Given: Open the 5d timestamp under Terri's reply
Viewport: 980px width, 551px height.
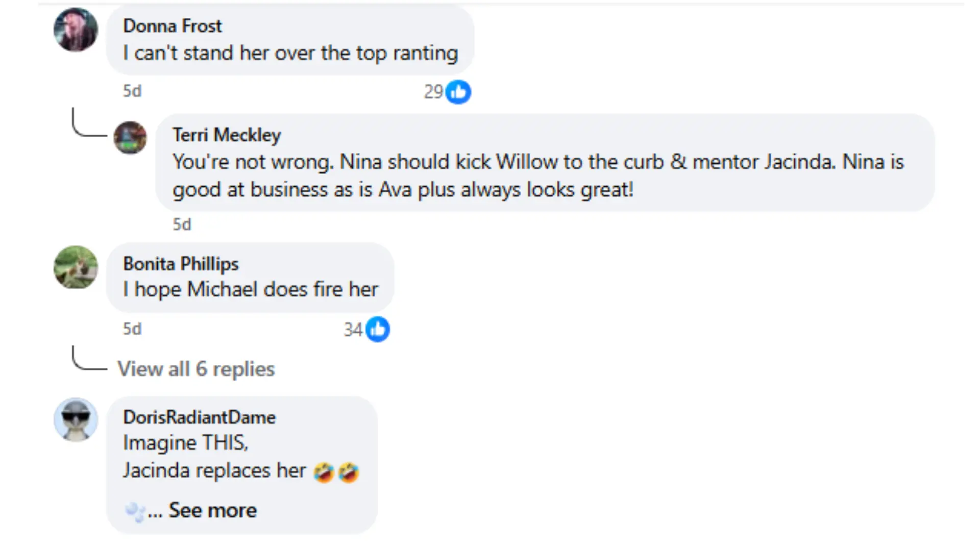Looking at the screenshot, I should coord(182,224).
